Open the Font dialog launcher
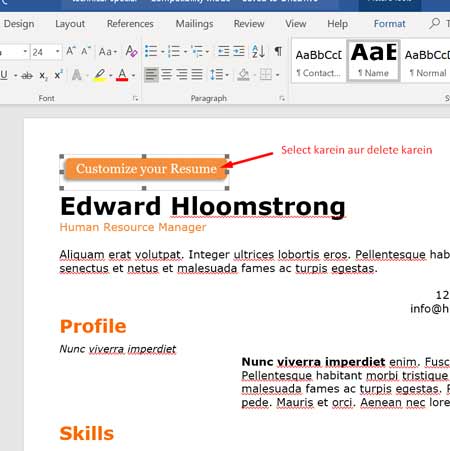This screenshot has height=451, width=450. coord(135,98)
